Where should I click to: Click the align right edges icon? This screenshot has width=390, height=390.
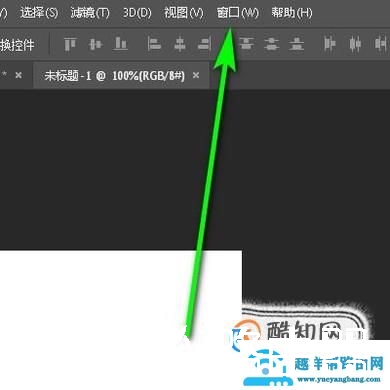[204, 44]
